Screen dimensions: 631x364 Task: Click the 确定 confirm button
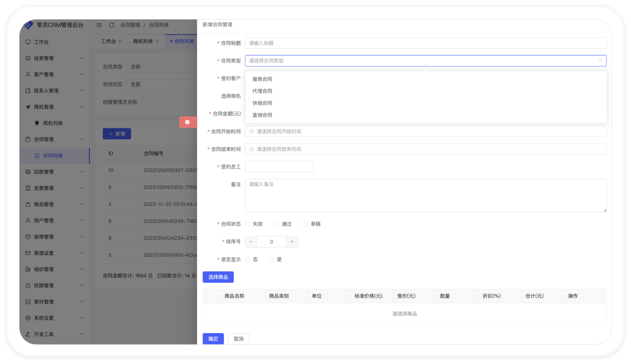tap(213, 339)
